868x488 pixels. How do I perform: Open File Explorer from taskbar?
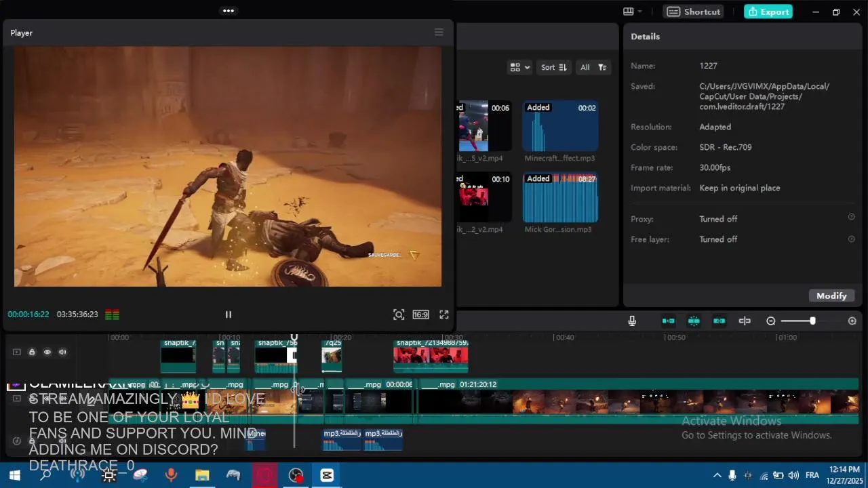[x=202, y=475]
